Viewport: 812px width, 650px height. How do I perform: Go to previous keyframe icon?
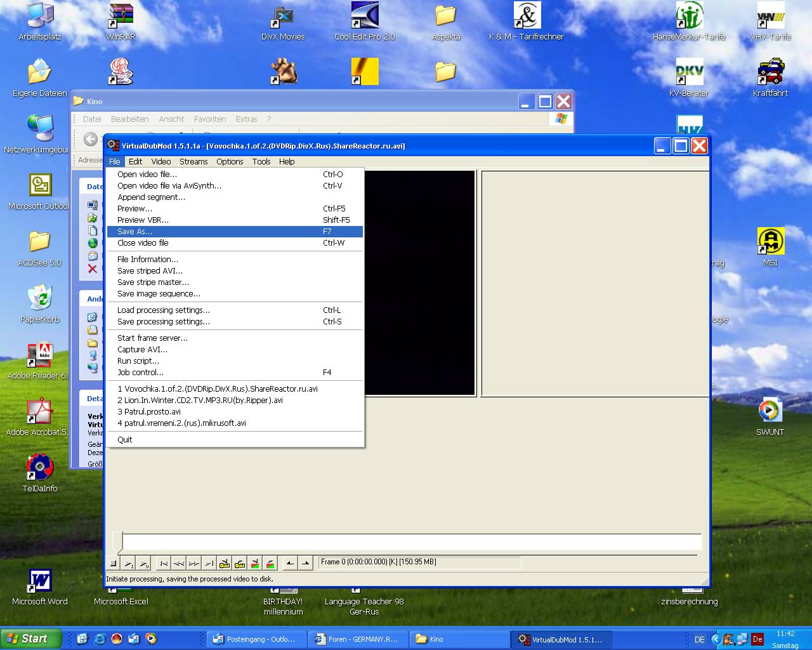click(225, 563)
